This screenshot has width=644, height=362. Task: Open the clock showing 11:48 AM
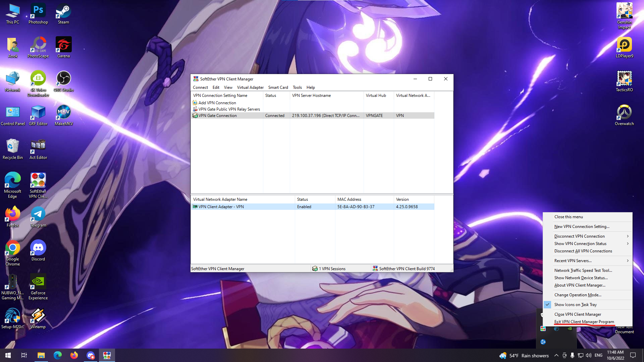pyautogui.click(x=615, y=355)
